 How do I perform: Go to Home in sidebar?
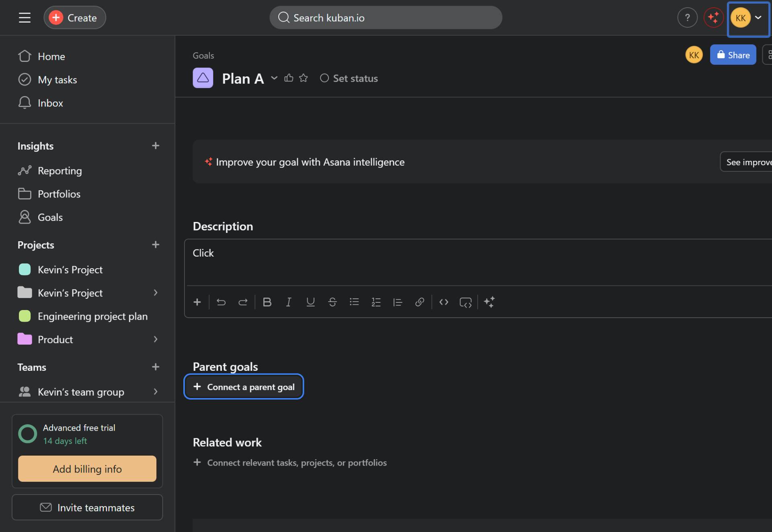pyautogui.click(x=87, y=56)
